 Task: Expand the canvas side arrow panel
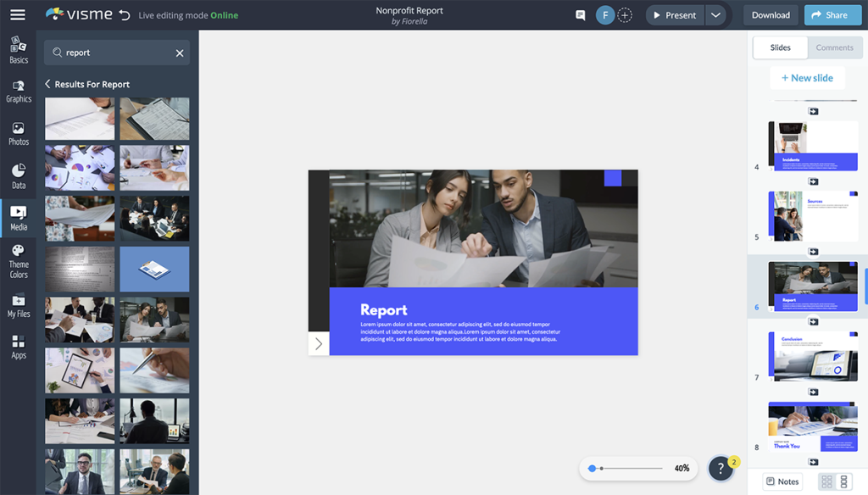click(x=318, y=343)
